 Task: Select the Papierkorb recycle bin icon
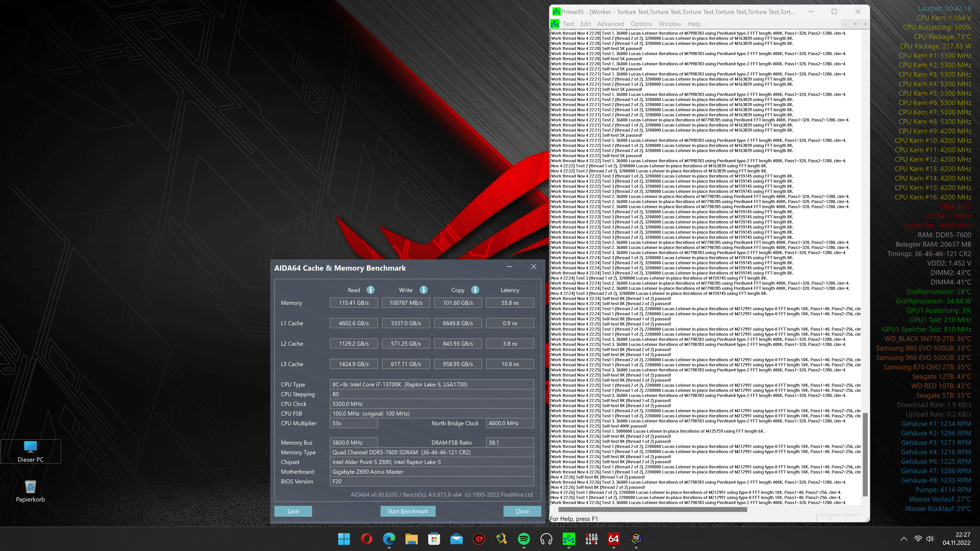tap(30, 491)
